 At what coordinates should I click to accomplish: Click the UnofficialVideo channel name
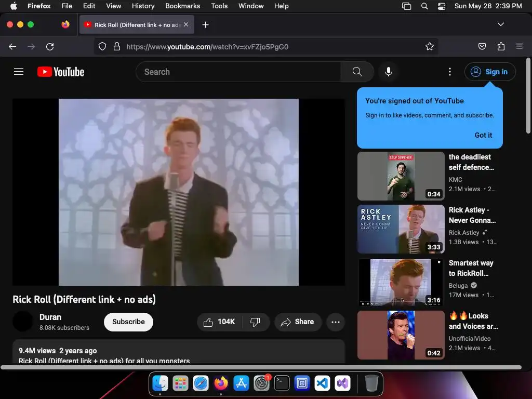470,338
